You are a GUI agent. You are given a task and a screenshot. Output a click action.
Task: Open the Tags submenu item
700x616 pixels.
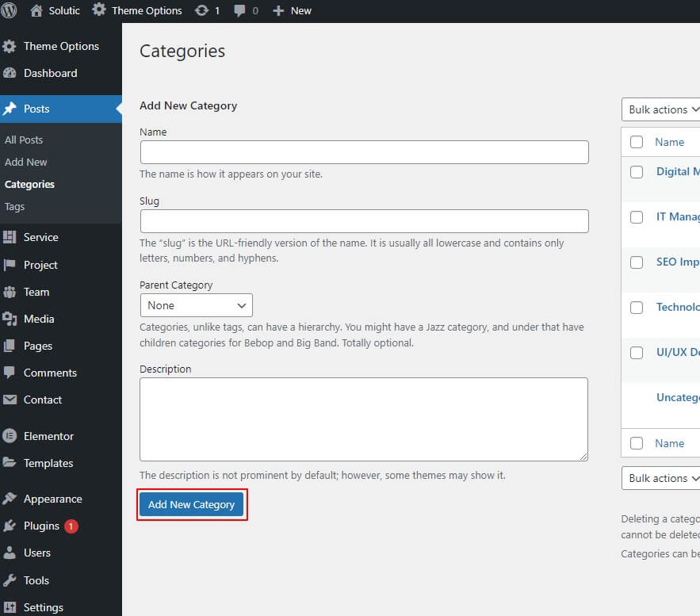[14, 206]
